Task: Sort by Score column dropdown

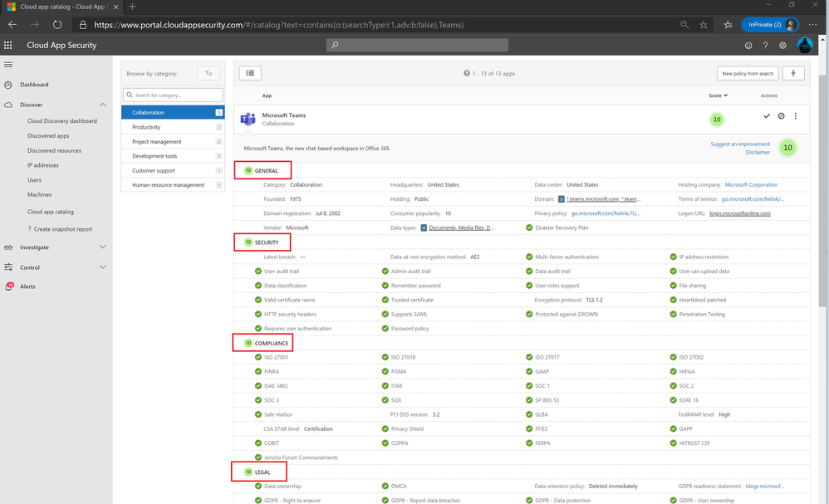Action: tap(718, 95)
